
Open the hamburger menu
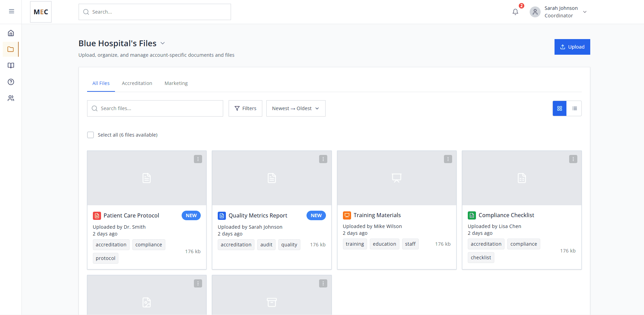[12, 11]
